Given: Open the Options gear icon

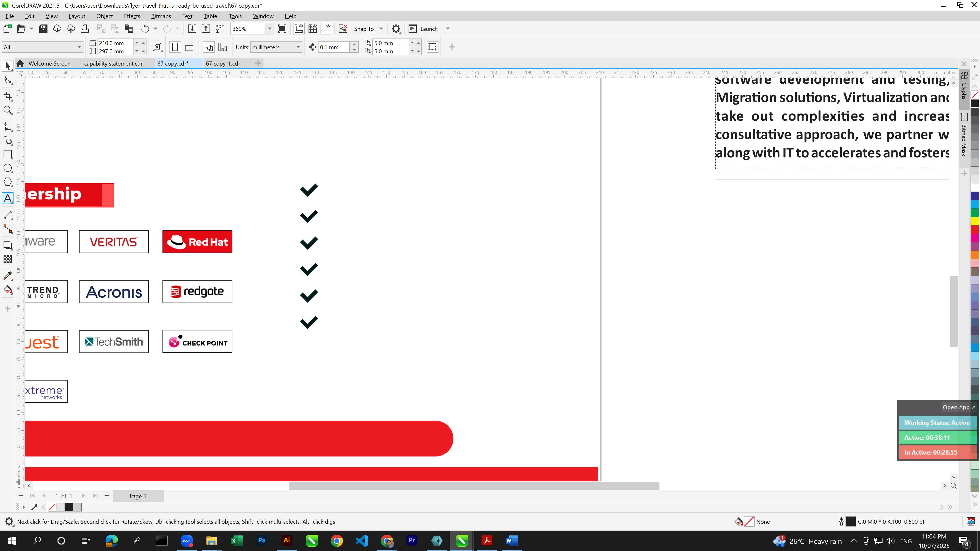Looking at the screenshot, I should pos(396,29).
